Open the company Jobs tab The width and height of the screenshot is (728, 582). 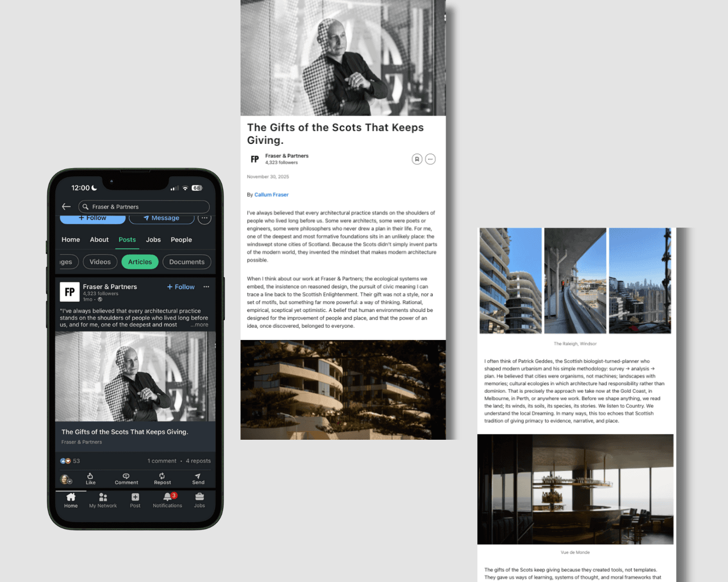(153, 240)
